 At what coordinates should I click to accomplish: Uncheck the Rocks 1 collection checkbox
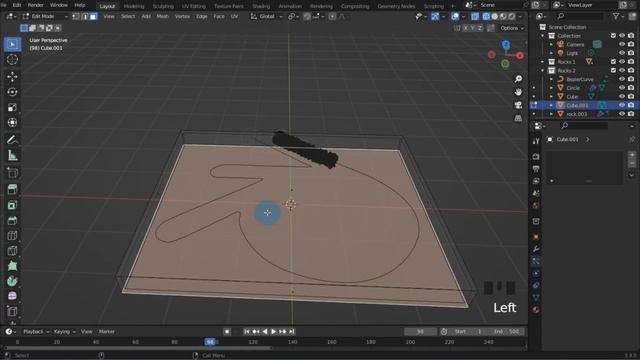coord(613,62)
